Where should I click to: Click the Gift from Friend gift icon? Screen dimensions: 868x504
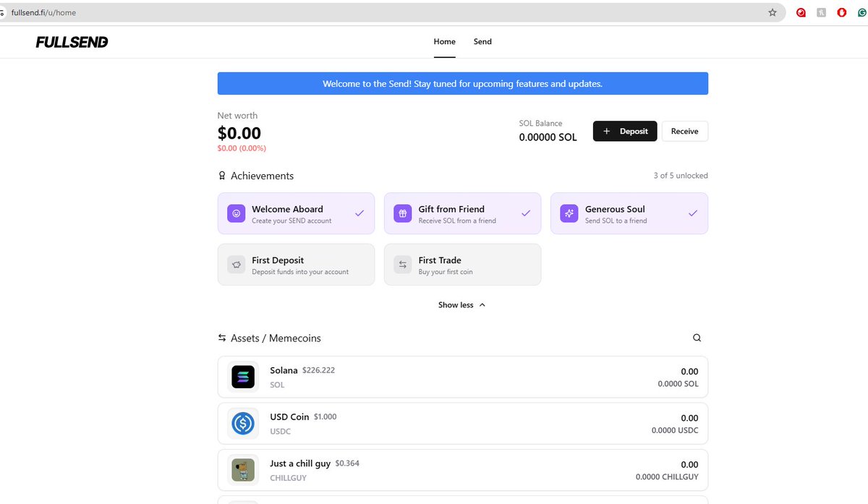(x=403, y=213)
